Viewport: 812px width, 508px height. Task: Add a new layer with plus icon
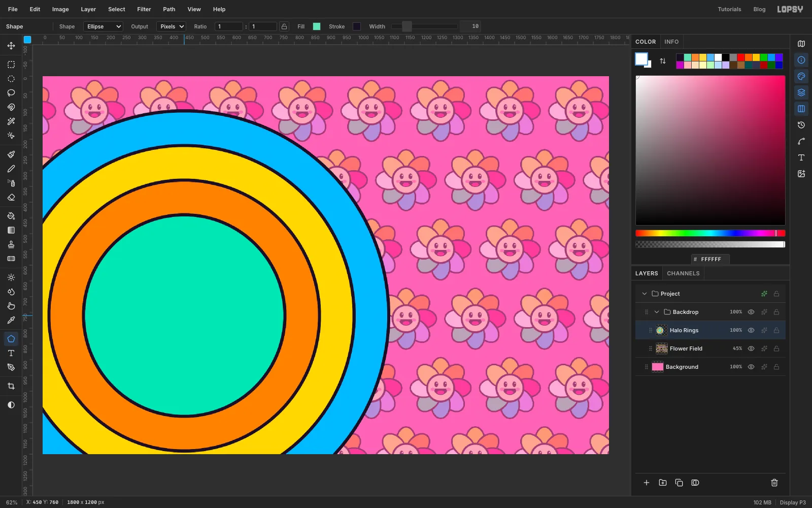click(x=647, y=483)
